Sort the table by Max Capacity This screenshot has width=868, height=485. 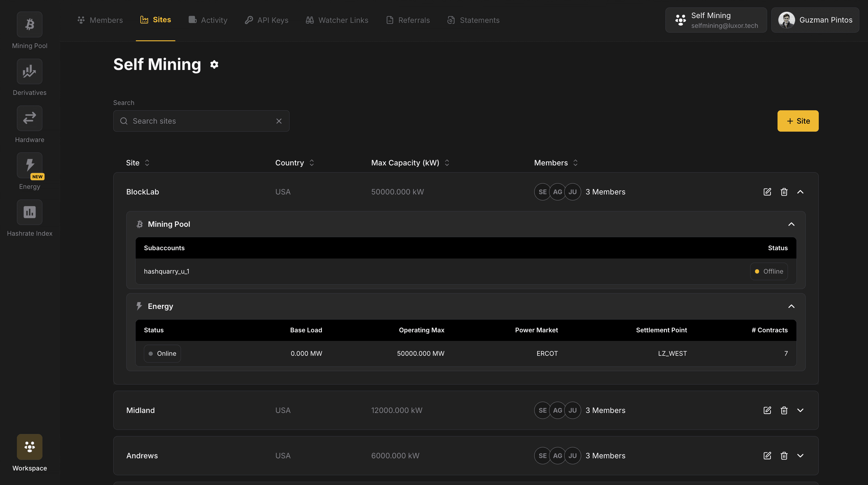pos(447,163)
